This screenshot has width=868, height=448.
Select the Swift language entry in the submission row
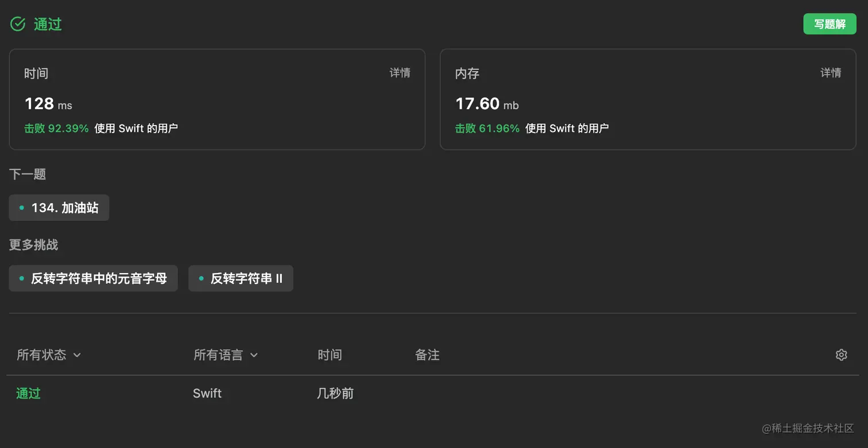click(207, 393)
